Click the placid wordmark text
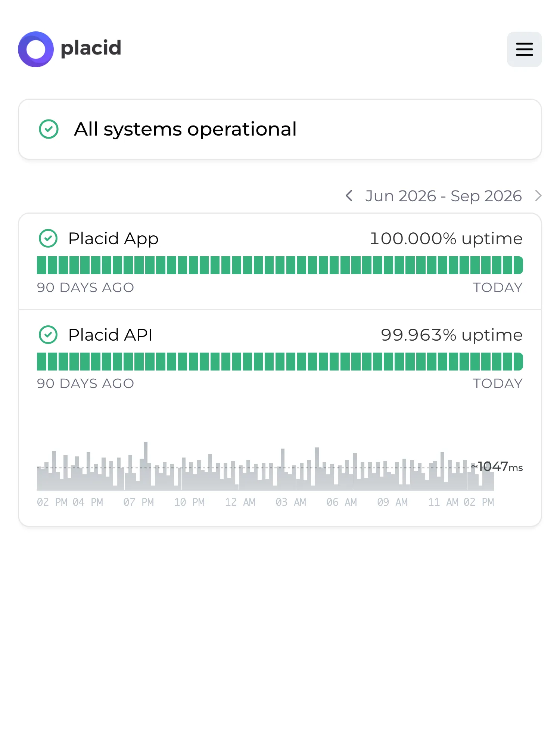The width and height of the screenshot is (560, 747). pos(91,49)
